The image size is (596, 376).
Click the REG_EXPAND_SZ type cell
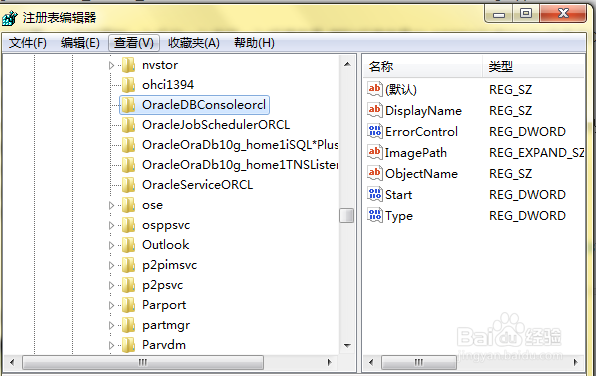pos(536,153)
